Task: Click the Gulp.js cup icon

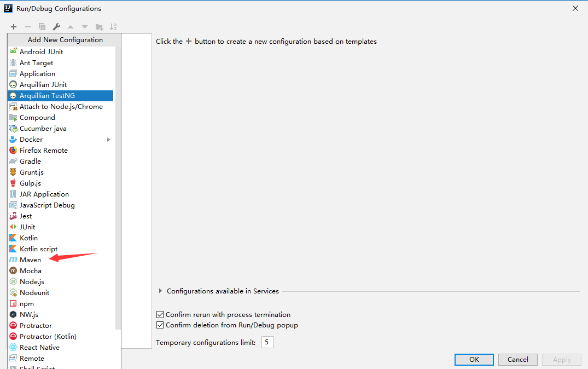Action: click(13, 183)
